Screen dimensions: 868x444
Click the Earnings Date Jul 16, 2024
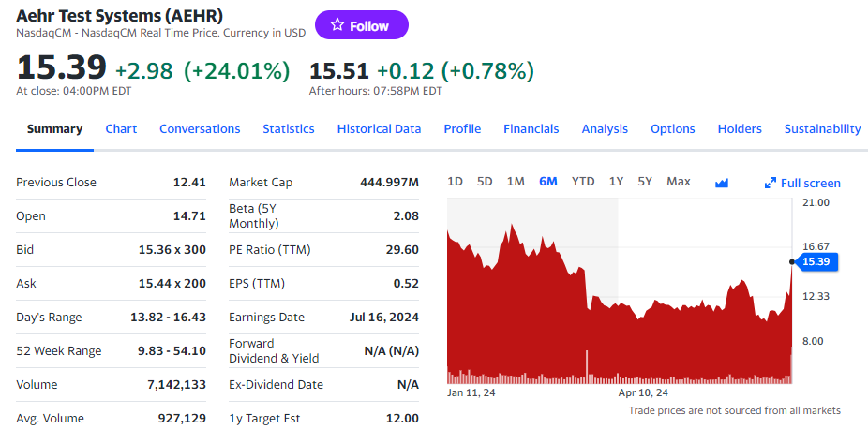(x=384, y=317)
